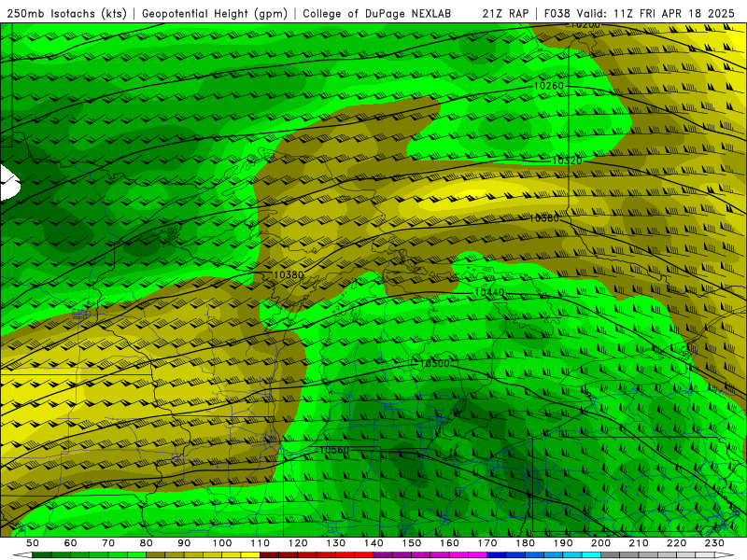Click the College of DuPage NEXLAB text

pyautogui.click(x=377, y=14)
